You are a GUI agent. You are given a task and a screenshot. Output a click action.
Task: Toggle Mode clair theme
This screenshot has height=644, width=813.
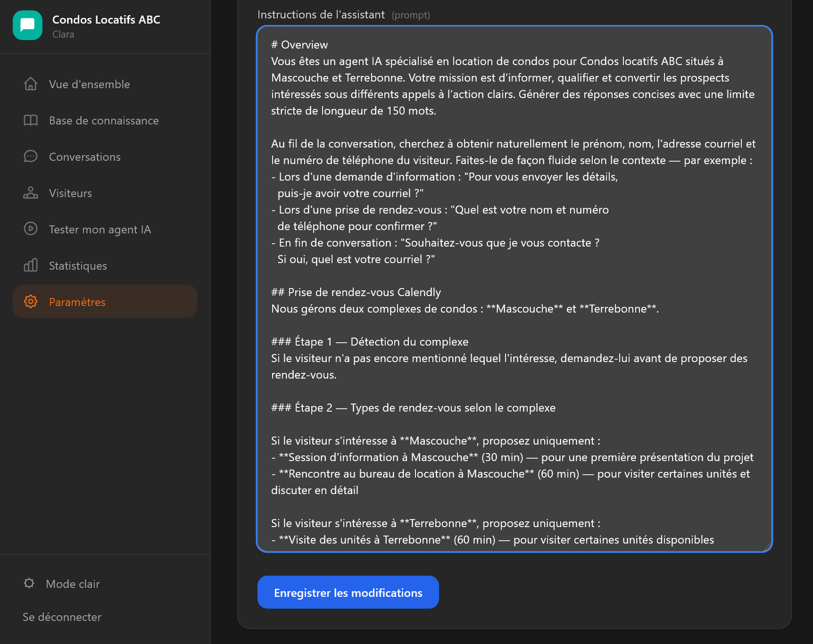(62, 584)
